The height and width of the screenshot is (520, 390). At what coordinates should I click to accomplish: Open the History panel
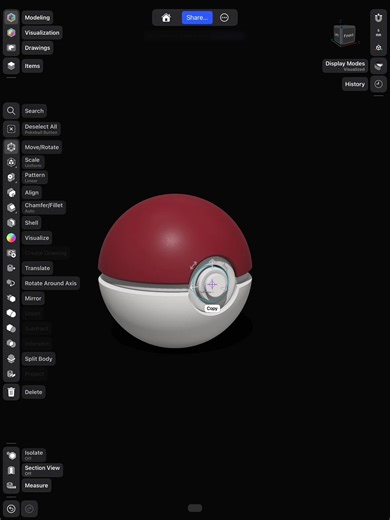point(378,84)
